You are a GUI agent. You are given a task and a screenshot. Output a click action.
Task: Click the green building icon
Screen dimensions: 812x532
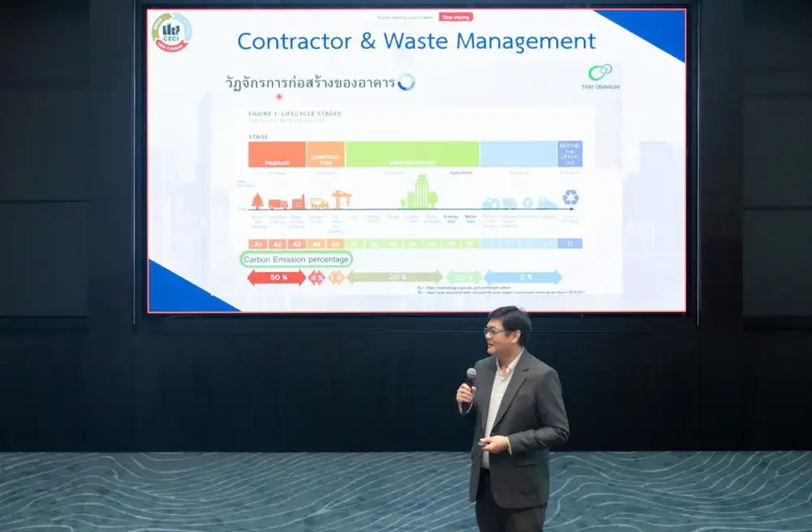[x=419, y=193]
